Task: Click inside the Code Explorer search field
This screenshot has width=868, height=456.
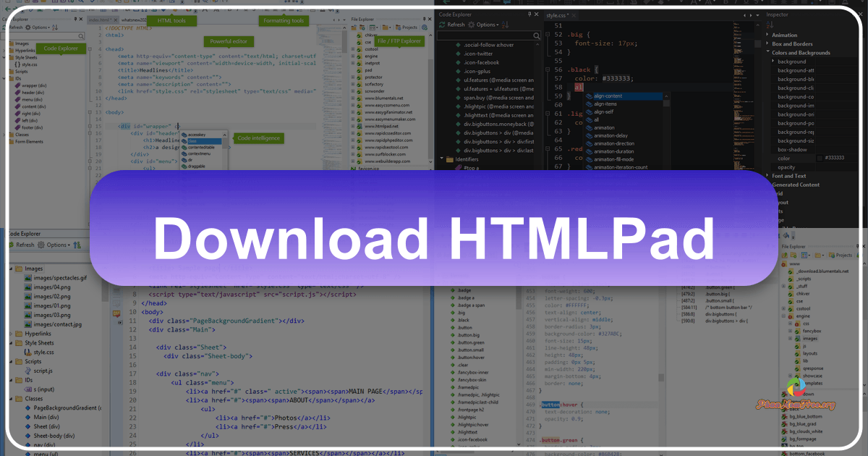Action: pos(40,35)
